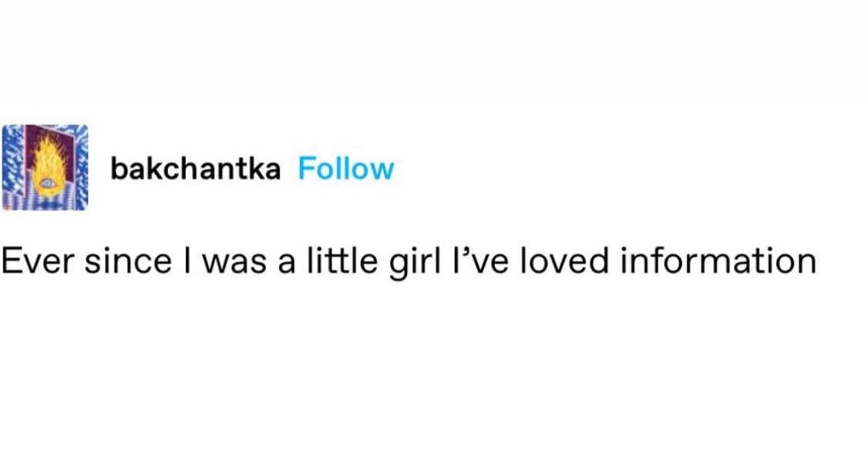Click the blank area below the post text
868x454 pixels.
click(x=434, y=365)
